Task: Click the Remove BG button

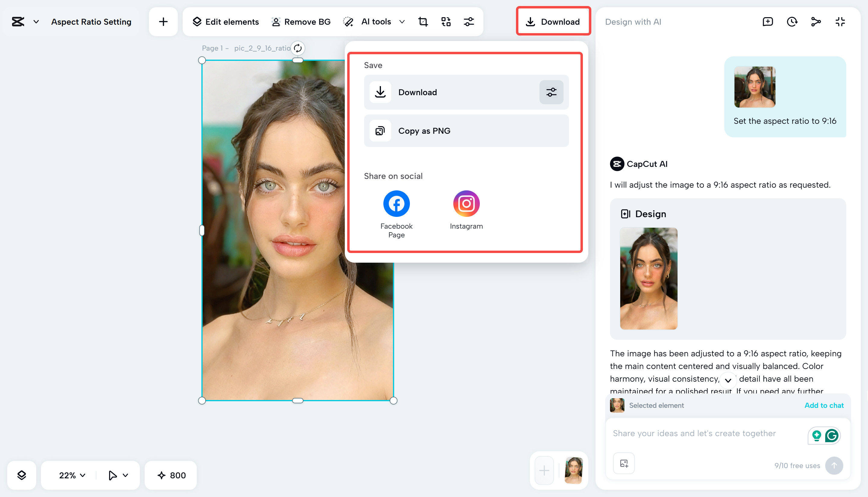Action: pos(301,22)
